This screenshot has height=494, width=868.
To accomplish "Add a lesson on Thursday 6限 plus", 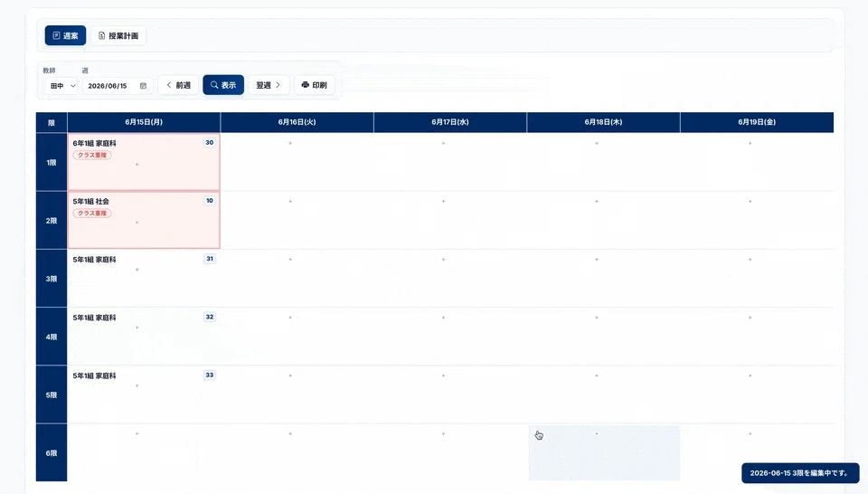I will tap(597, 434).
